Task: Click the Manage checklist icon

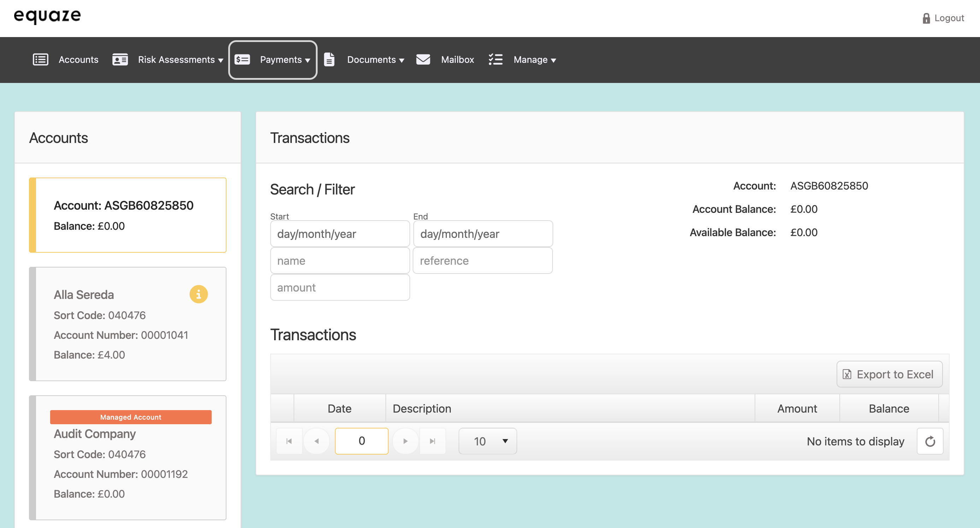Action: (x=495, y=60)
